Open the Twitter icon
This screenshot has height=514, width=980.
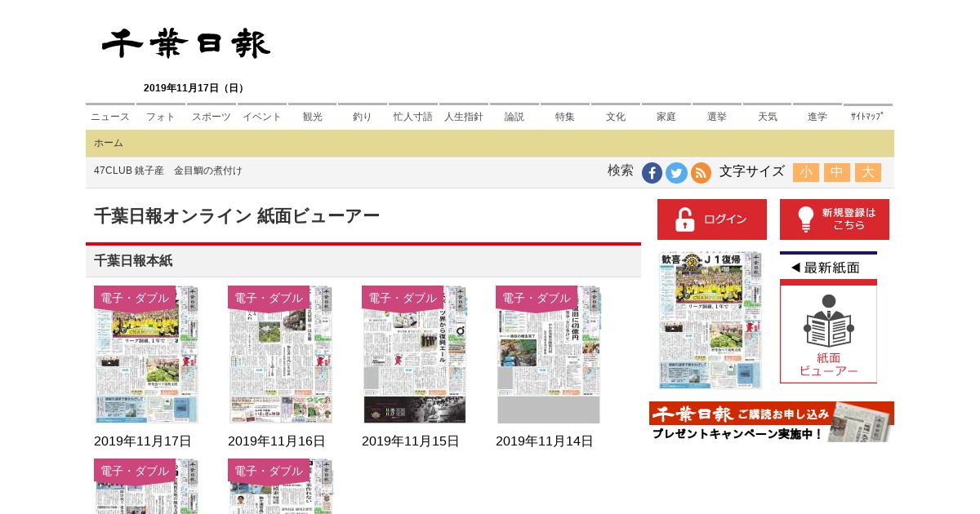(676, 173)
